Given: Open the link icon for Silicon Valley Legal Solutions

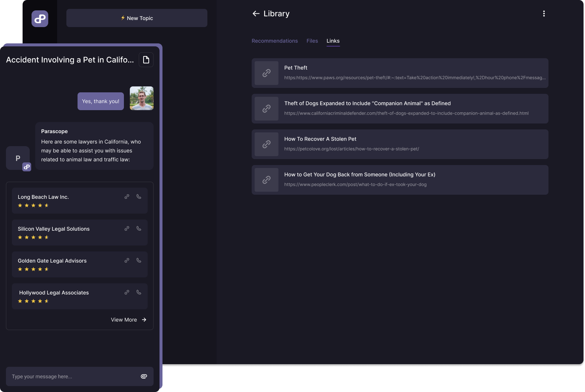Looking at the screenshot, I should 127,228.
